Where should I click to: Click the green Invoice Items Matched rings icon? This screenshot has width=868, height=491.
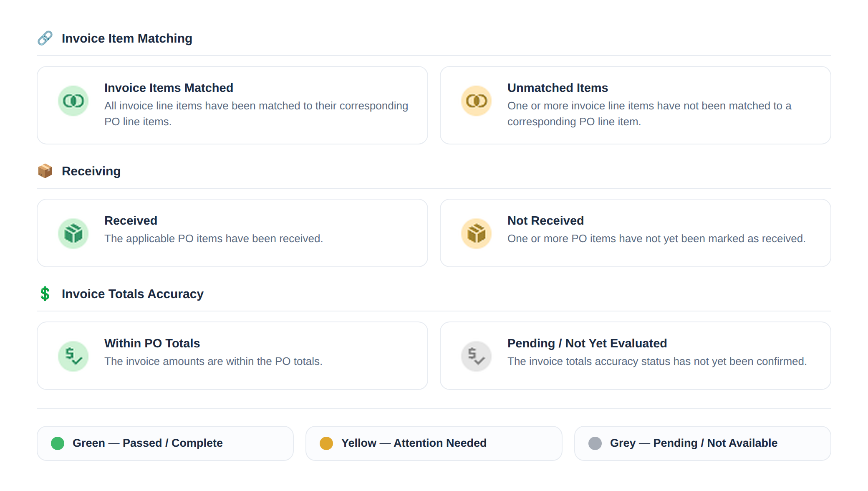click(73, 101)
